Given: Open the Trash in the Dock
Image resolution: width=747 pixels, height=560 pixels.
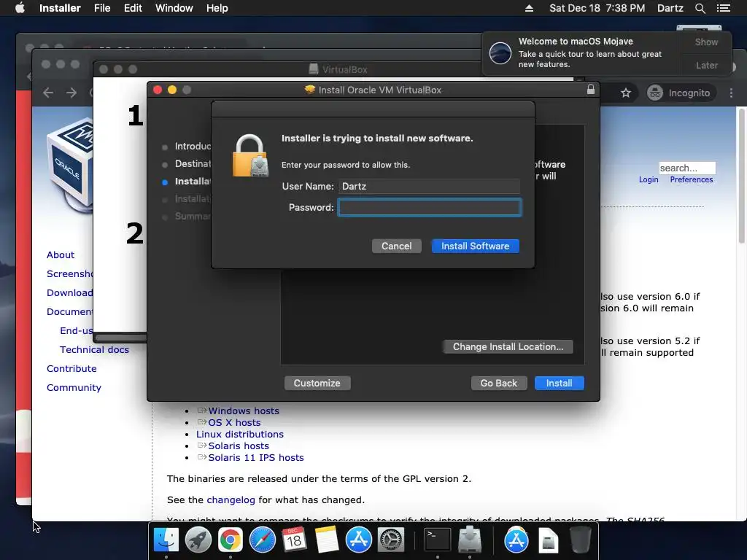Looking at the screenshot, I should [580, 540].
